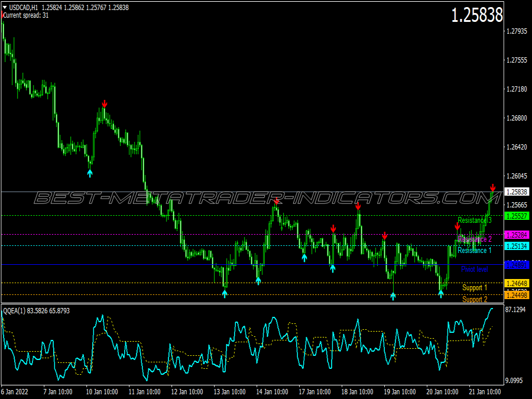532x399 pixels.
Task: Select red sell arrow over 18 Jan spike above Resistance 3
Action: 358,206
